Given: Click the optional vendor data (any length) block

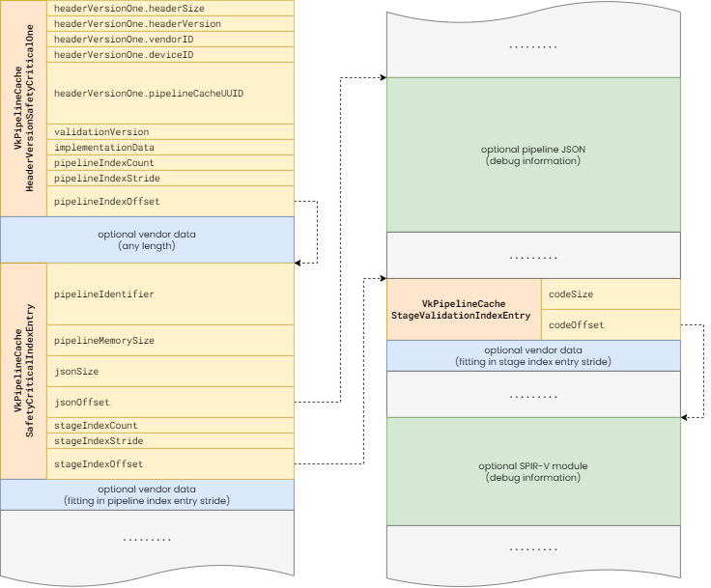Looking at the screenshot, I should (147, 239).
